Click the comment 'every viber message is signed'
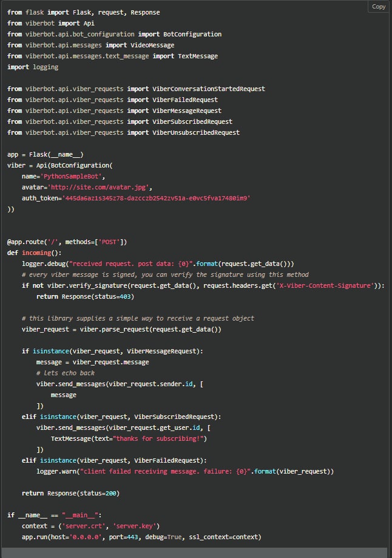 pos(166,274)
